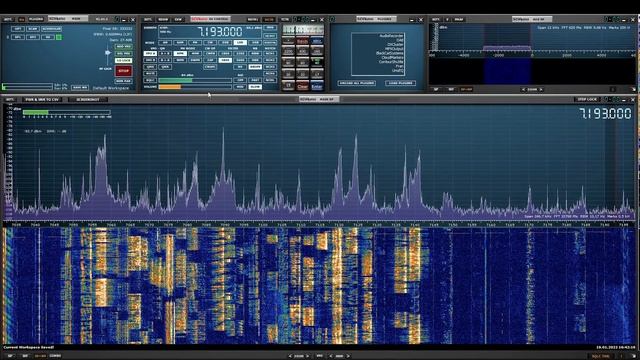
Task: Select VFO B button
Action: pos(150,60)
